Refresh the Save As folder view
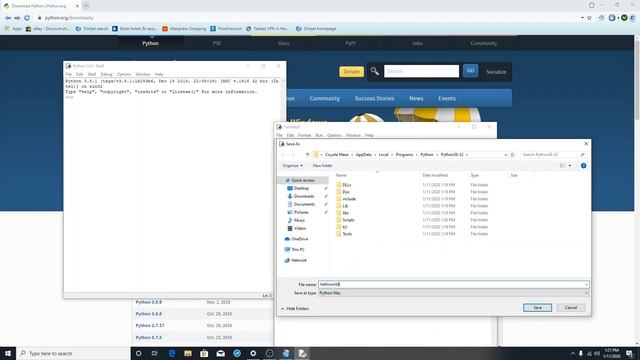 tap(513, 155)
